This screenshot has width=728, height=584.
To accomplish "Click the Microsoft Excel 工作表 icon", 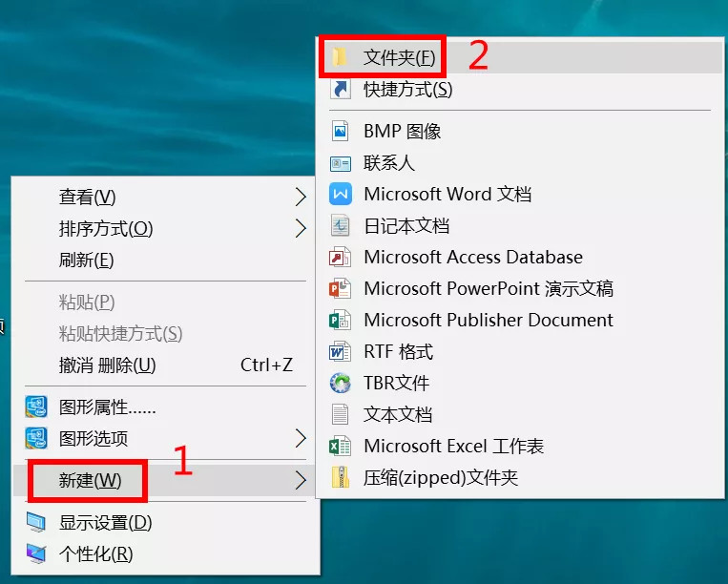I will pyautogui.click(x=341, y=447).
